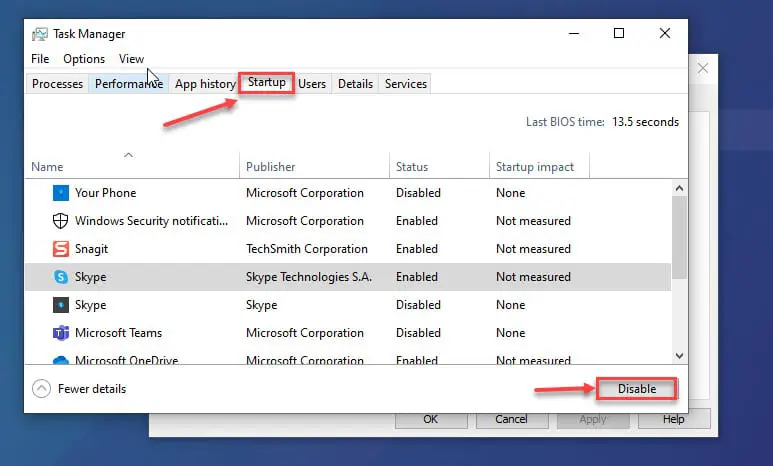The width and height of the screenshot is (773, 466).
Task: Click the Snagit app icon
Action: 61,249
